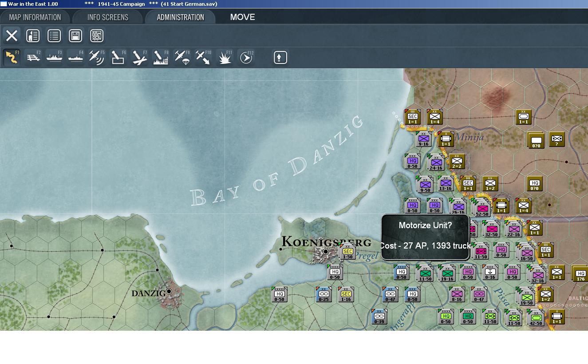Click the Soviet armored division 1=1 with oval symbol

pos(524,117)
